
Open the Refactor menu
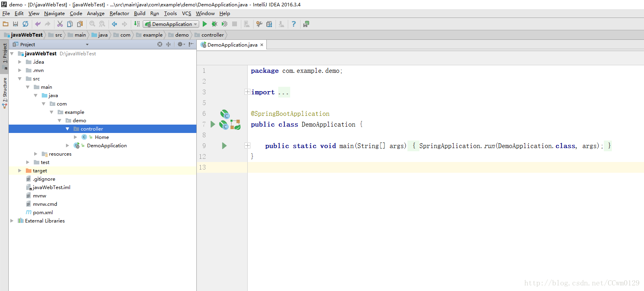tap(119, 13)
